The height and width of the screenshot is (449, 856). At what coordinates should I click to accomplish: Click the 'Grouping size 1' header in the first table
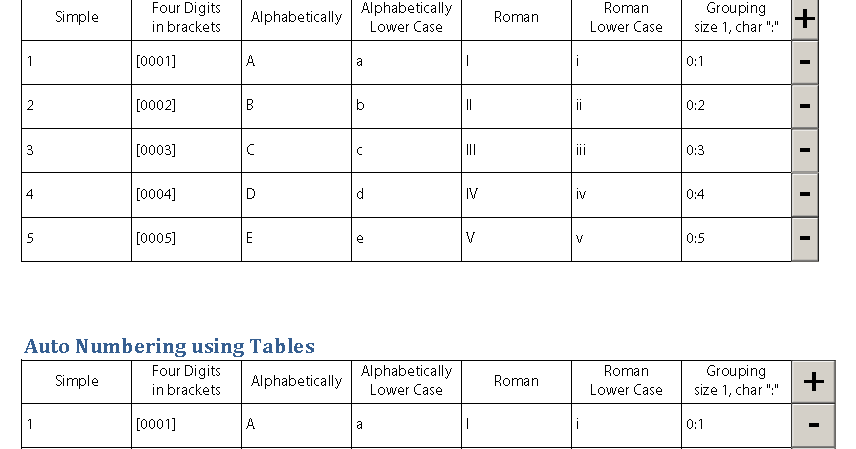tap(736, 17)
